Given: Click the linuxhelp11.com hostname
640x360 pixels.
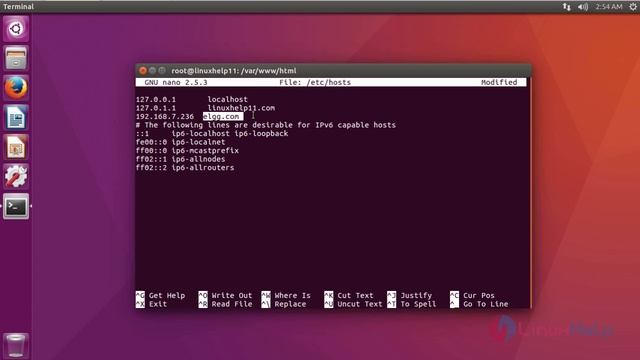Looking at the screenshot, I should (241, 108).
